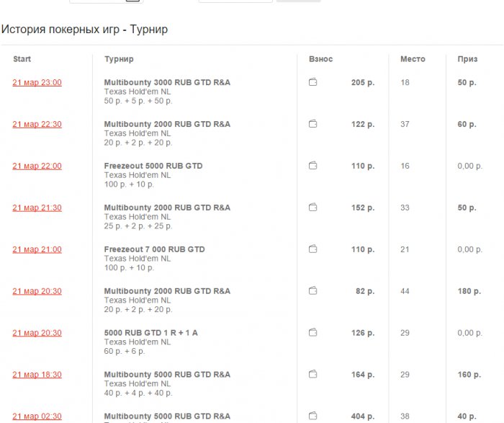Screen dimensions: 504x423
Task: Click the wallet icon beside the 404 р. buy-in
Action: click(312, 417)
